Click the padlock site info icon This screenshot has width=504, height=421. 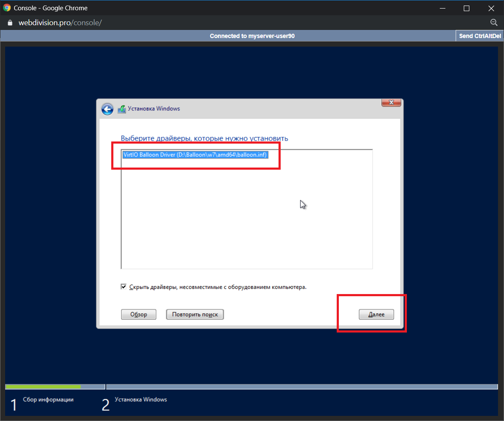click(10, 23)
